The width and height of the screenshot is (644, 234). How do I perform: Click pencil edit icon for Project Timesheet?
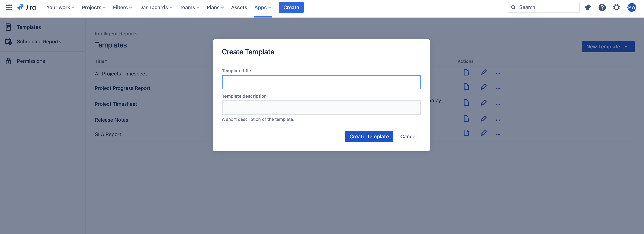click(x=483, y=103)
